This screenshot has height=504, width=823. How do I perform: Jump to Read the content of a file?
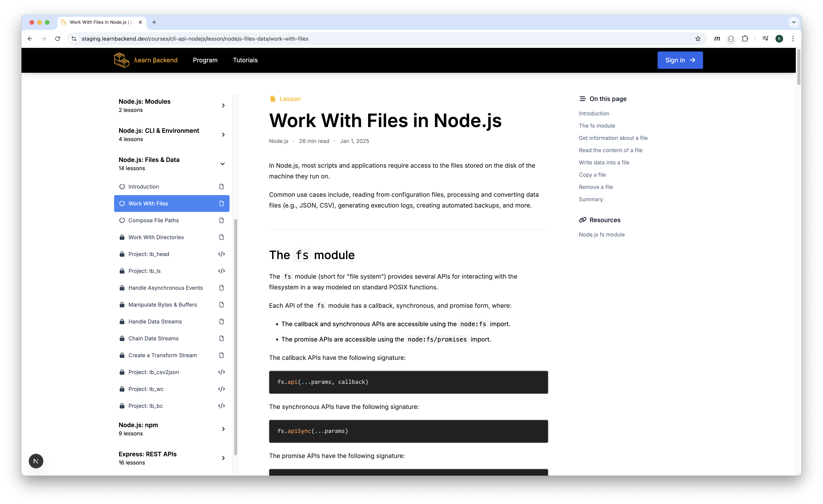pos(610,150)
